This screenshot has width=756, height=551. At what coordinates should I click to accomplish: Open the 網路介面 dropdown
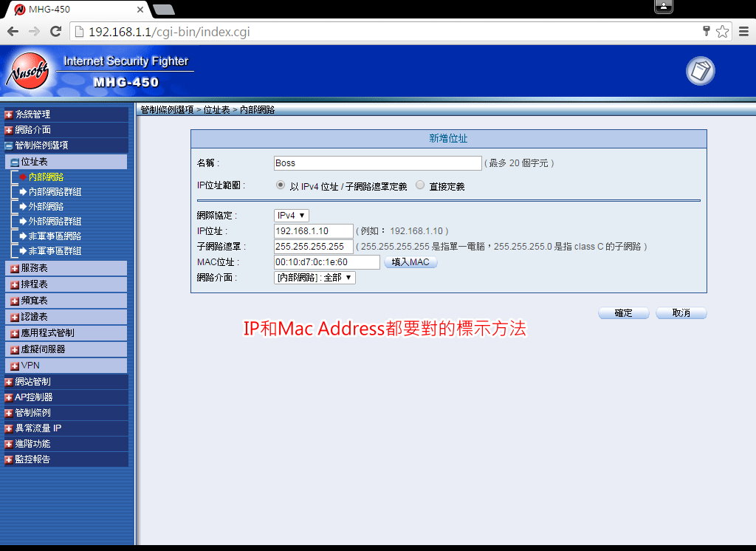pyautogui.click(x=315, y=278)
